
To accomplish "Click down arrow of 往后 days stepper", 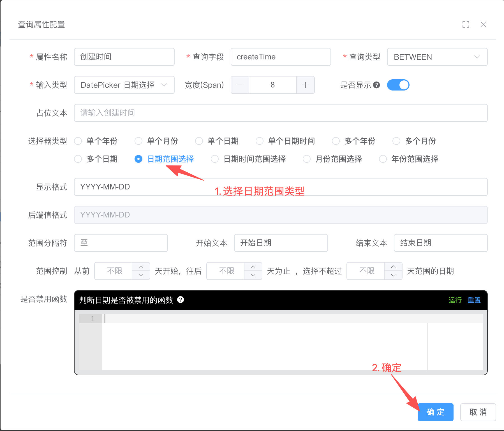I will 253,275.
